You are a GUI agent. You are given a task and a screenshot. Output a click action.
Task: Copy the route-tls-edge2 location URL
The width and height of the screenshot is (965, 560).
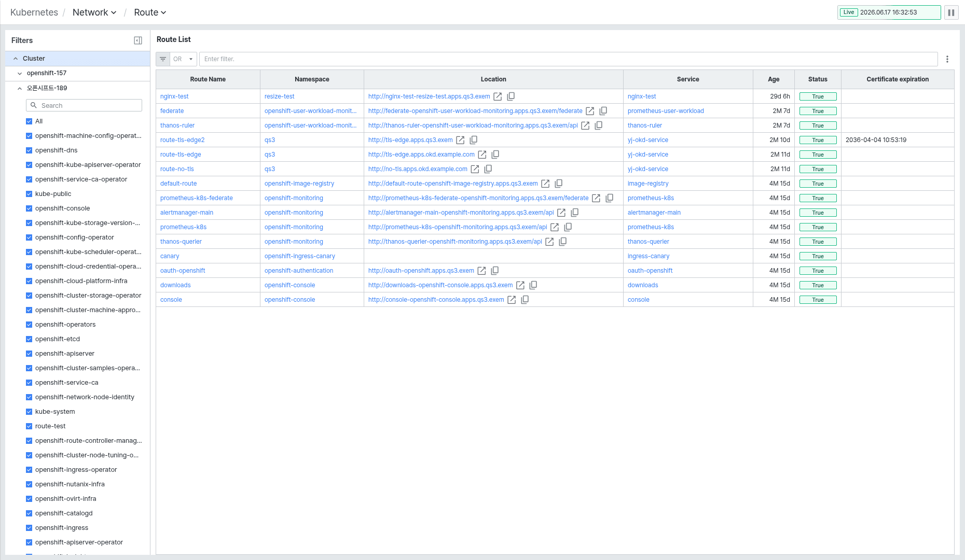tap(474, 140)
